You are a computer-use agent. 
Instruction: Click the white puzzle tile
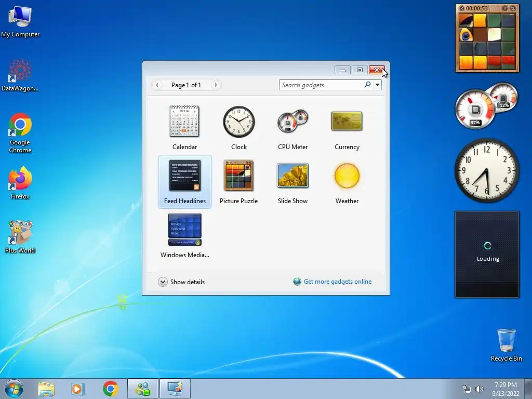pyautogui.click(x=494, y=34)
